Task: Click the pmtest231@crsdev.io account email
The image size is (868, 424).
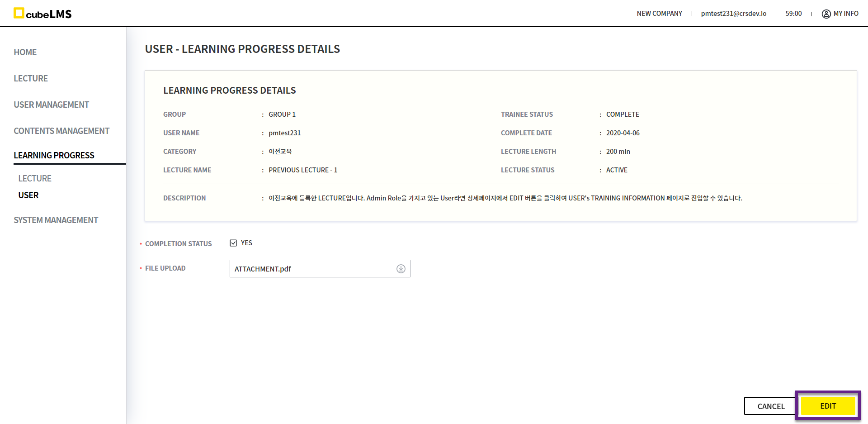Action: click(x=733, y=14)
